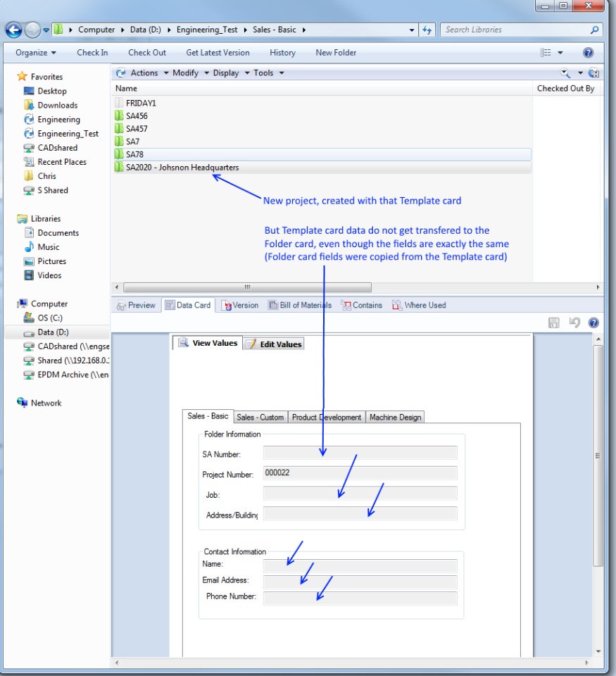
Task: Click the Name column header
Action: [x=126, y=89]
